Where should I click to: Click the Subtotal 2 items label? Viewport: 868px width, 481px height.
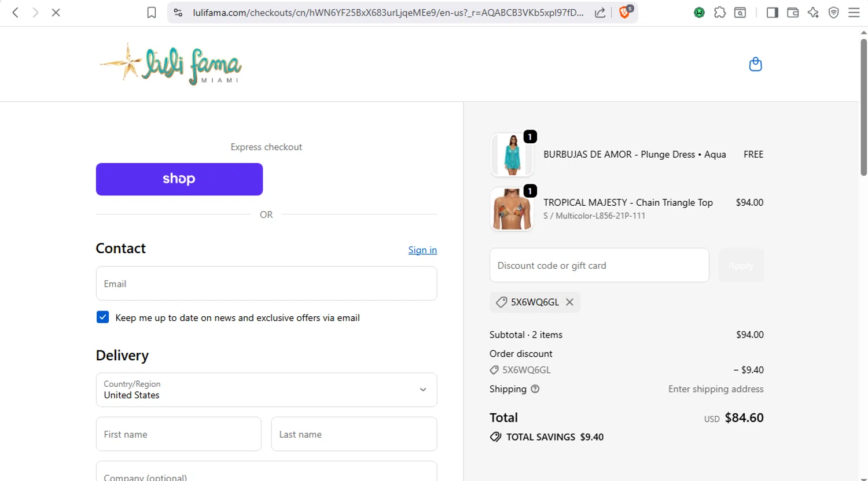(526, 335)
